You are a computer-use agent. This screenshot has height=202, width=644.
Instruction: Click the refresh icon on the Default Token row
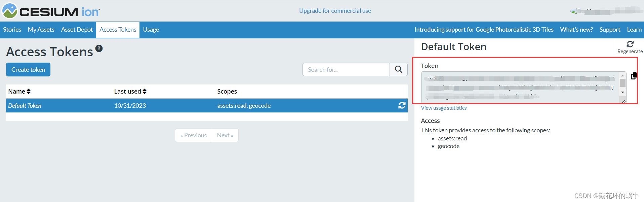click(x=402, y=105)
